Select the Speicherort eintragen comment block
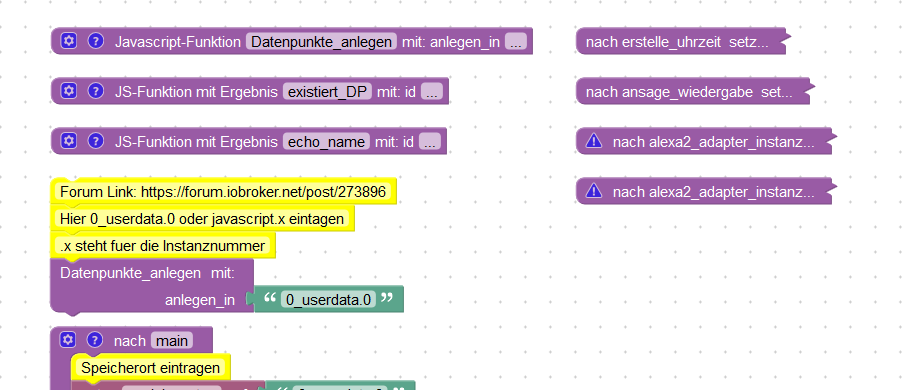 [150, 368]
